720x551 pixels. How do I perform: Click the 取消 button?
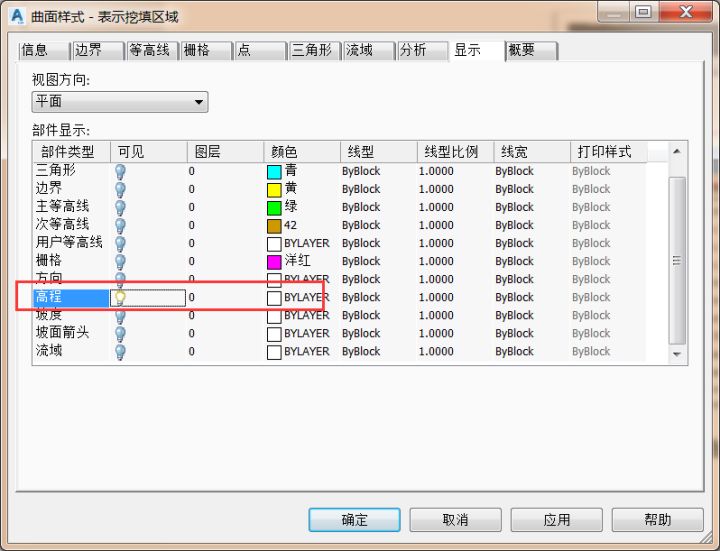456,520
